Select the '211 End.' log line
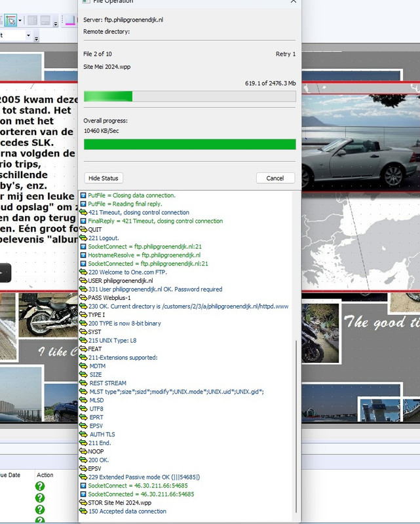The height and width of the screenshot is (524, 420). [100, 443]
